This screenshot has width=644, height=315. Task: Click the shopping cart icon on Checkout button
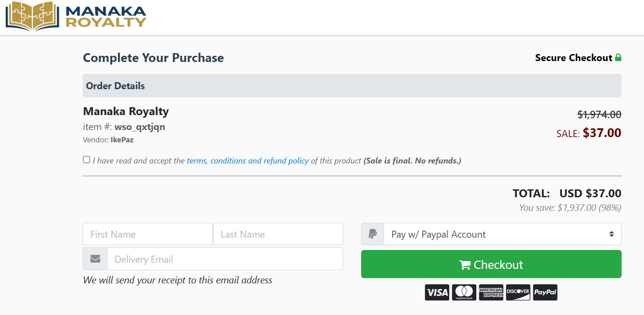pyautogui.click(x=464, y=264)
